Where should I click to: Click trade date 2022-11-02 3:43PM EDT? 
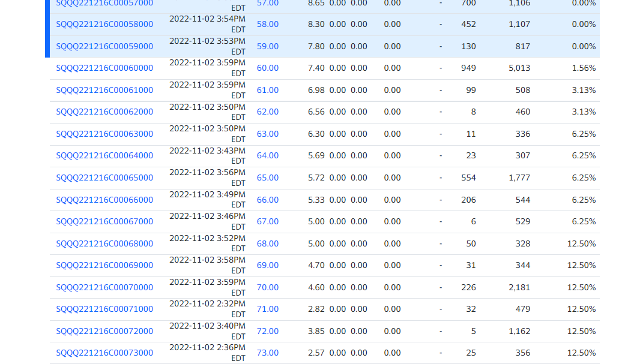[x=207, y=156]
